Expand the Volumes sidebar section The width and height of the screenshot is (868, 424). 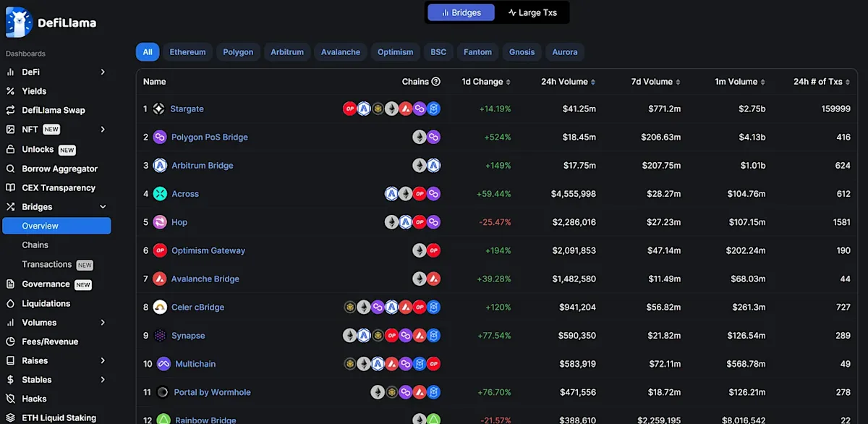pyautogui.click(x=103, y=323)
